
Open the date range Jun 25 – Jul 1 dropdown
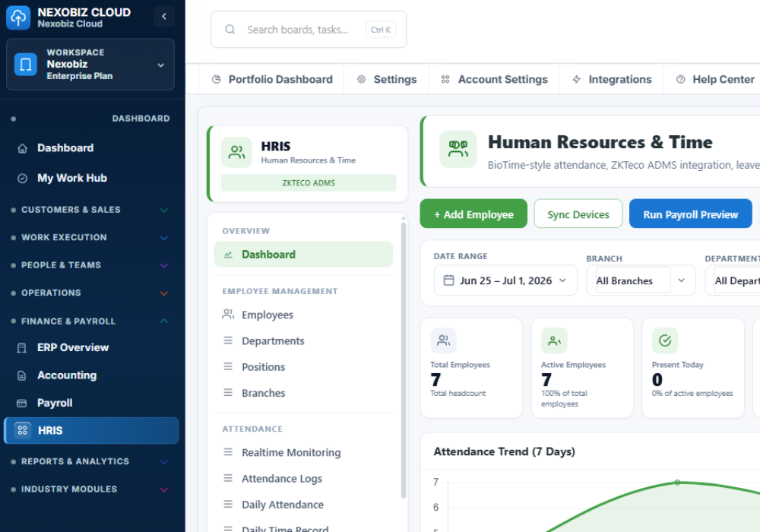click(505, 280)
